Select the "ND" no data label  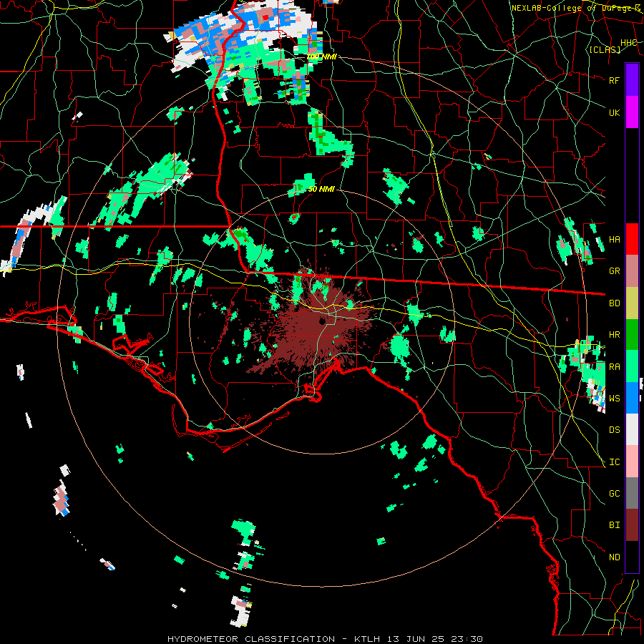614,557
